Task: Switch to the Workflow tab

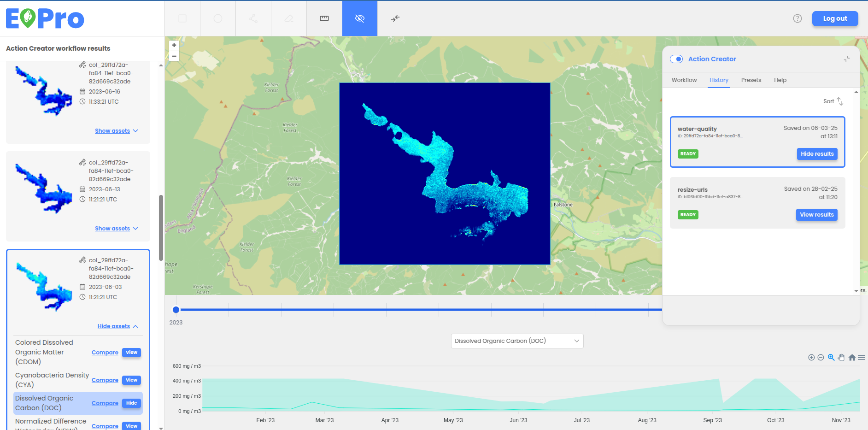Action: click(x=684, y=80)
